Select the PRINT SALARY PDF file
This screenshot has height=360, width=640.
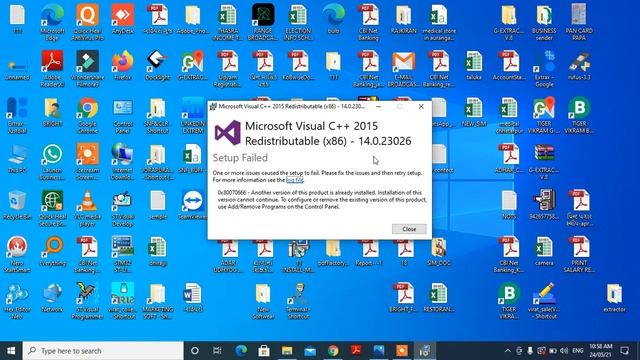point(579,255)
